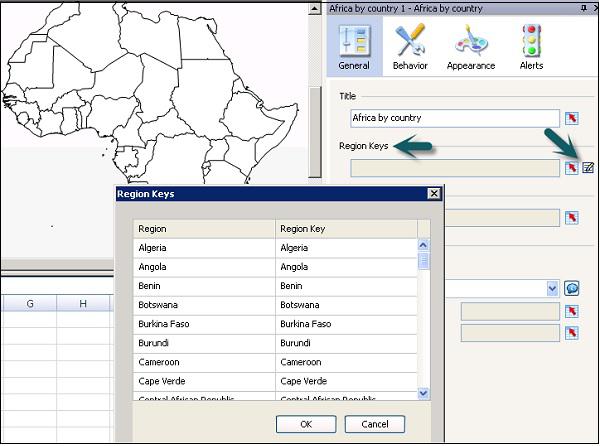Image resolution: width=600 pixels, height=446 pixels.
Task: Click the Title text field
Action: pos(455,118)
